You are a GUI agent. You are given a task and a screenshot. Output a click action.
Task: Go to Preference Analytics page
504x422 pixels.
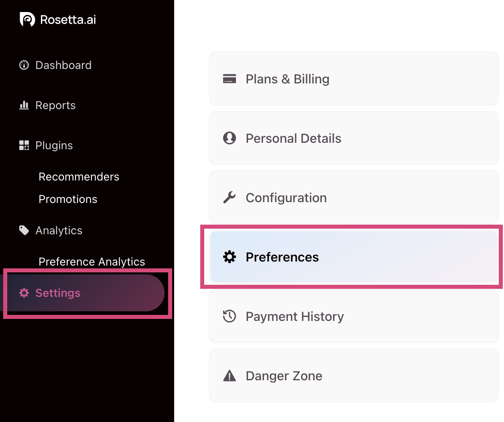point(91,262)
